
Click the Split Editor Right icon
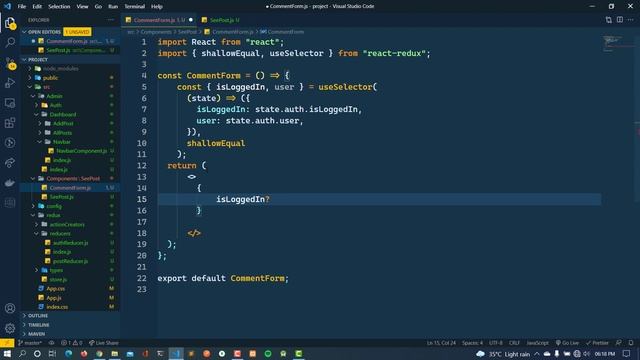coord(620,20)
